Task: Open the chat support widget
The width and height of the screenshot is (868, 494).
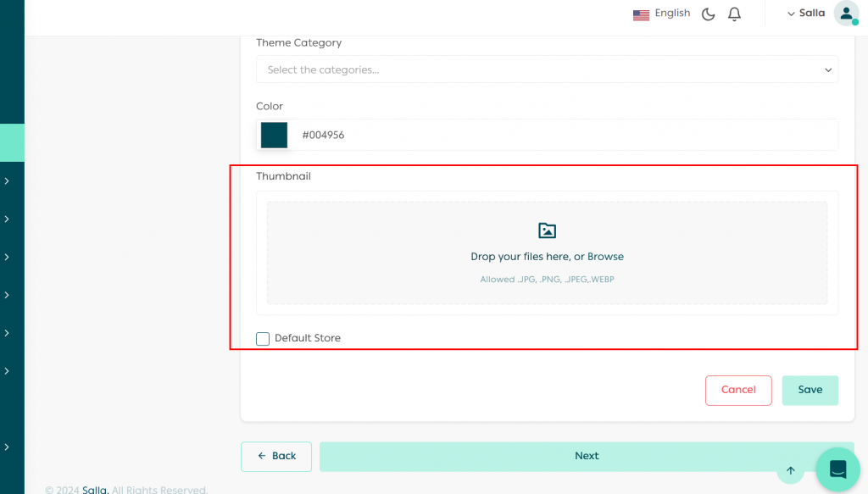Action: click(x=837, y=469)
